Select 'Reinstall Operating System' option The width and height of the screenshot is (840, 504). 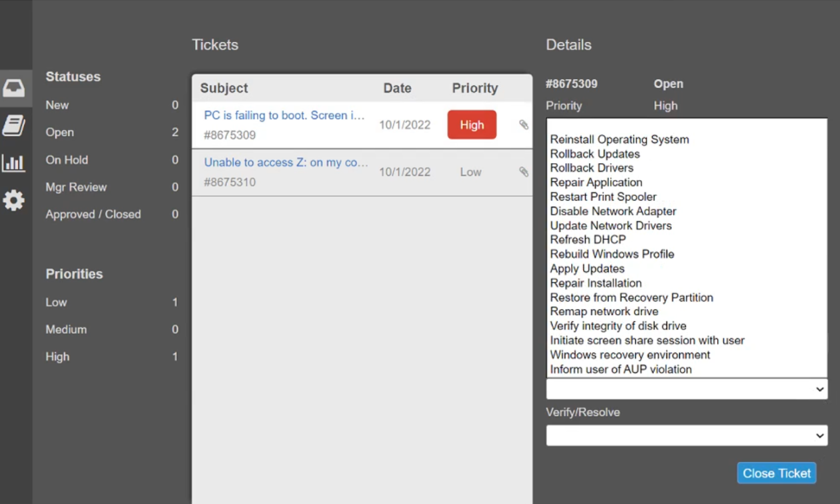click(x=687, y=139)
